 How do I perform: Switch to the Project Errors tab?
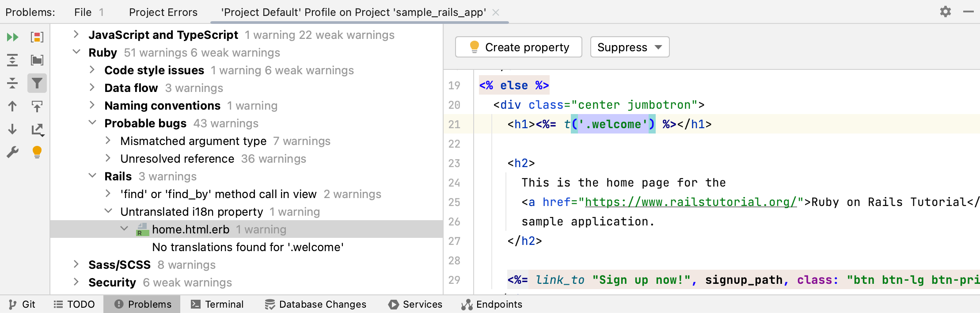pos(163,12)
